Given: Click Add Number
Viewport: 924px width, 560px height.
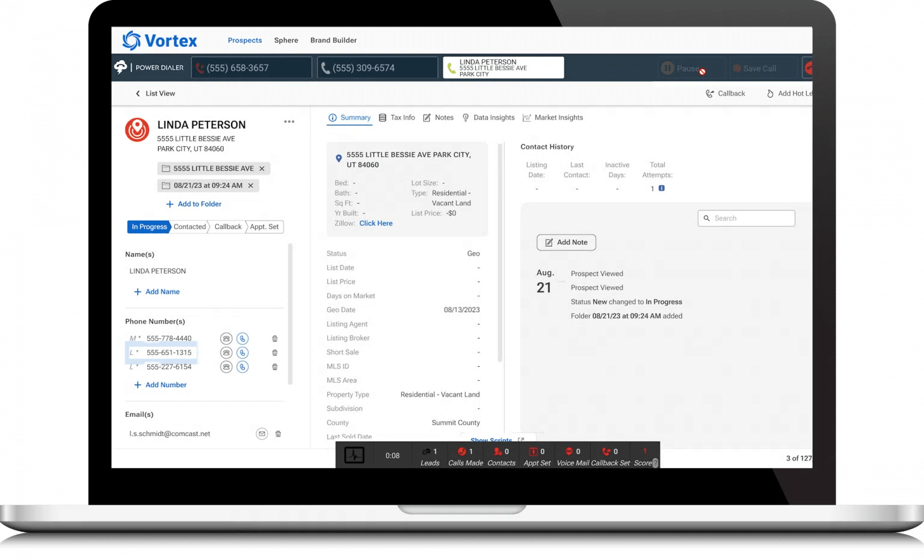Looking at the screenshot, I should (x=161, y=385).
